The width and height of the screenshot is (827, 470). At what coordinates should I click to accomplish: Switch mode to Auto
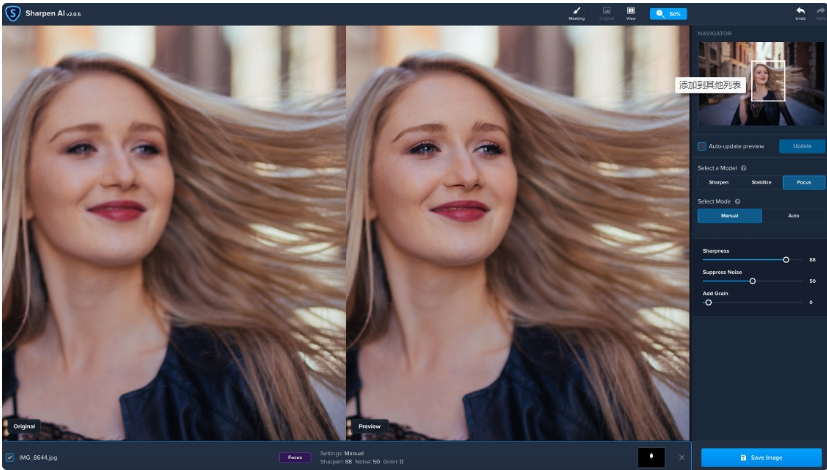coord(793,216)
